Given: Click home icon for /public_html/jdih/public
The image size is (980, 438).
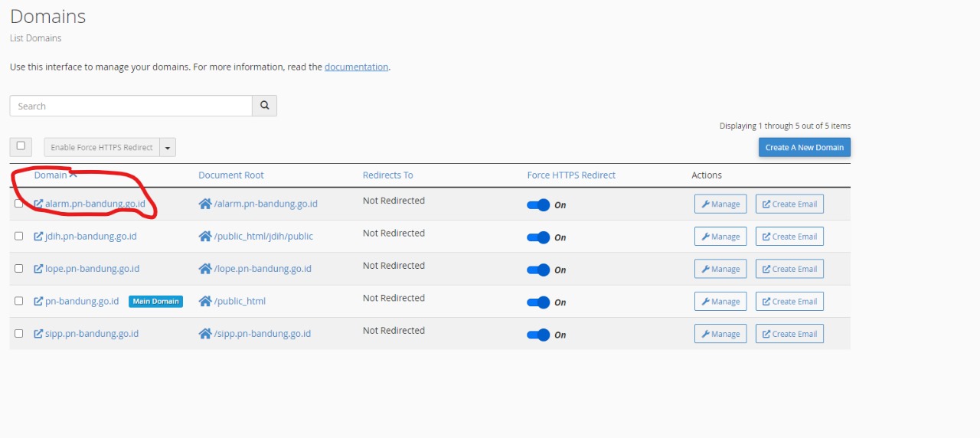Looking at the screenshot, I should (204, 237).
